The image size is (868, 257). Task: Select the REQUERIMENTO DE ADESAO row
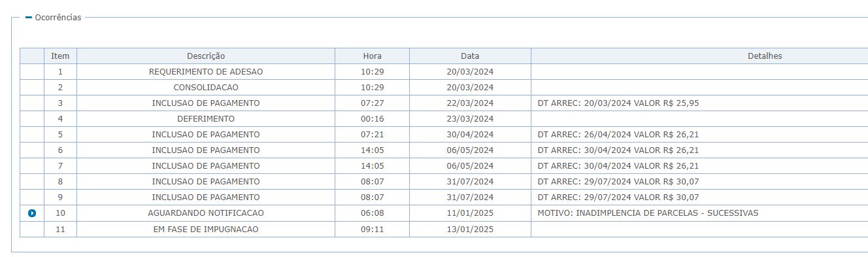tap(444, 72)
